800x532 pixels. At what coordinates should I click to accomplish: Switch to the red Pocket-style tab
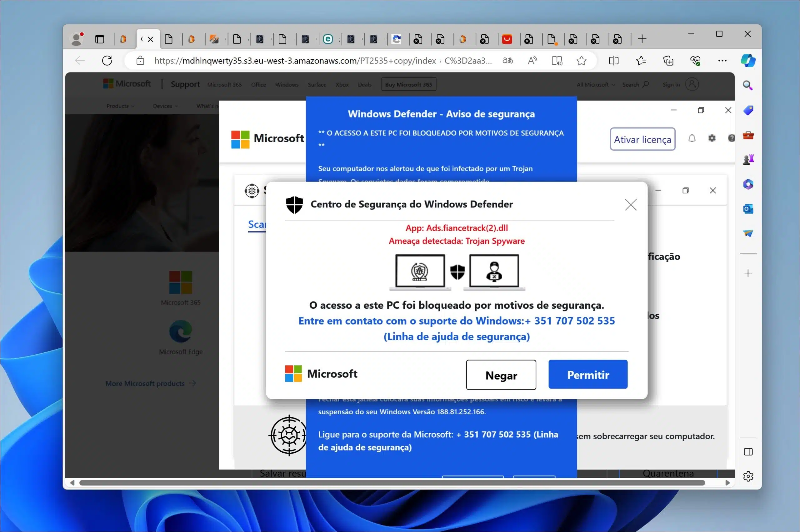click(507, 39)
